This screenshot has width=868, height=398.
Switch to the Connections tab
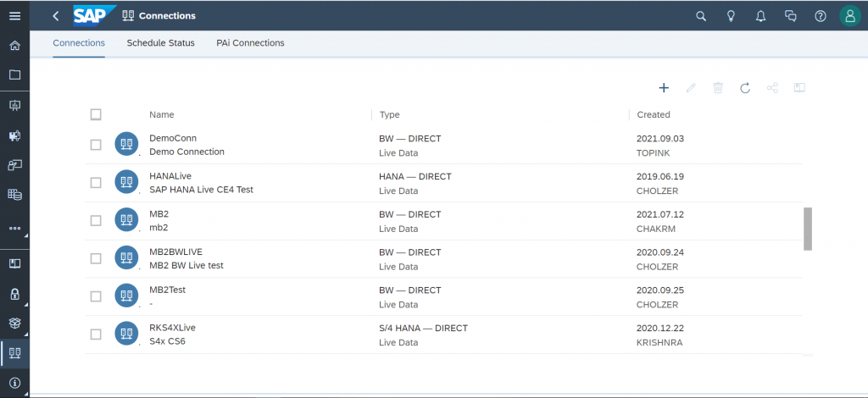coord(79,43)
